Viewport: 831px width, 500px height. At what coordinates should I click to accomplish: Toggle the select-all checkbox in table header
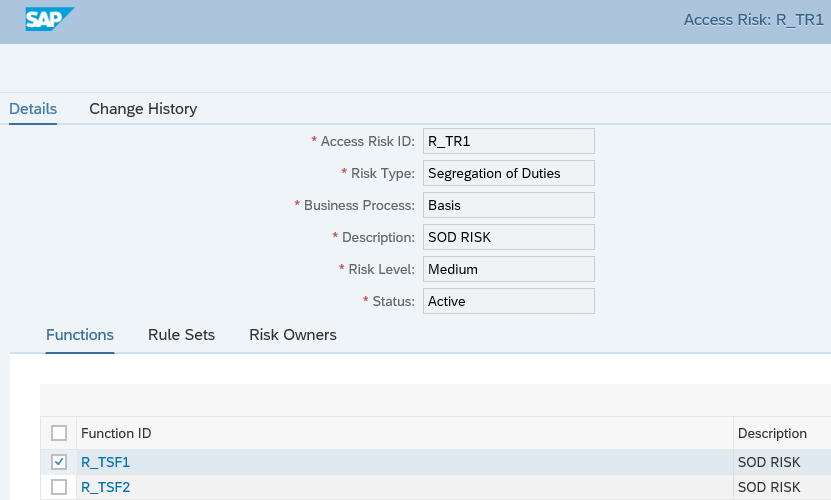click(59, 433)
